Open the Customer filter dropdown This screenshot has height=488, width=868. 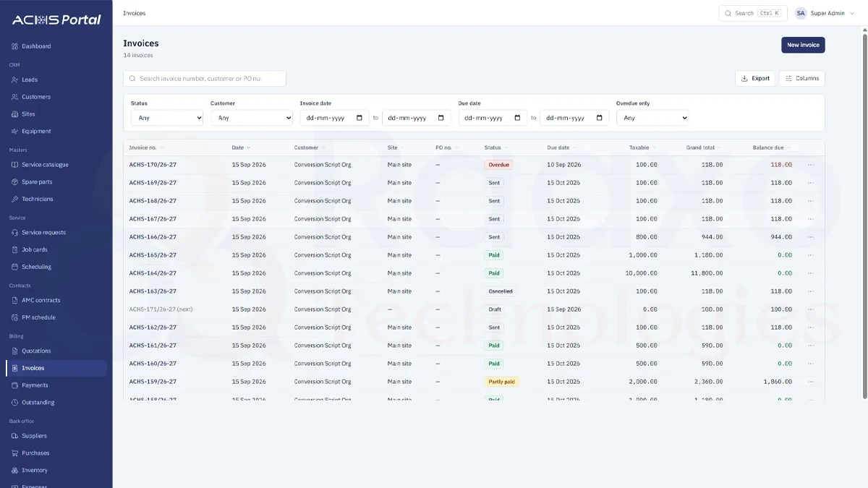(251, 118)
